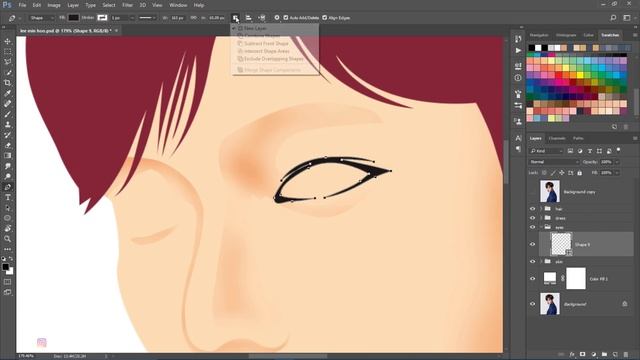Open the File menu
Viewport: 640px width, 360px height.
pos(22,5)
